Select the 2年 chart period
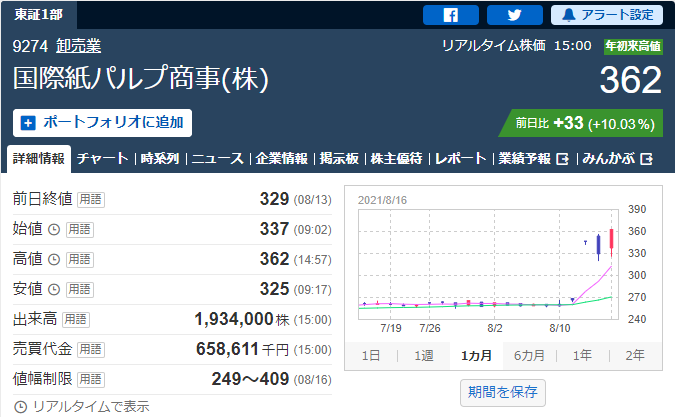The image size is (675, 417). point(634,355)
